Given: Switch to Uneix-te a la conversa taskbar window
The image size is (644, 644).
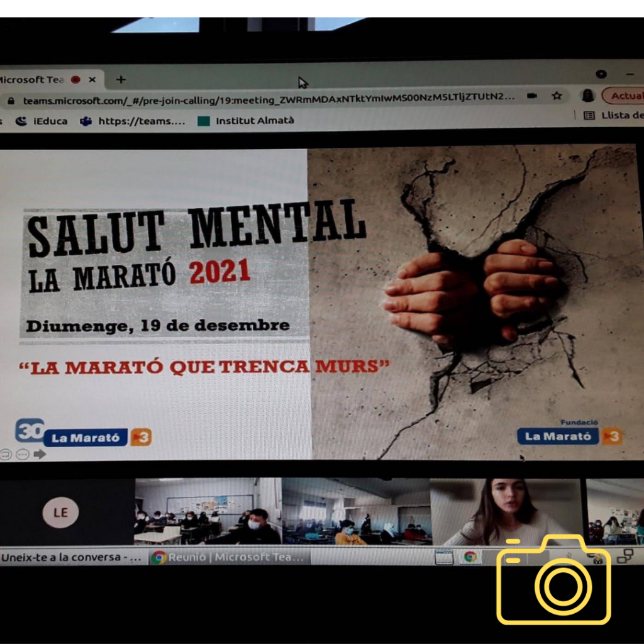Looking at the screenshot, I should click(x=72, y=557).
